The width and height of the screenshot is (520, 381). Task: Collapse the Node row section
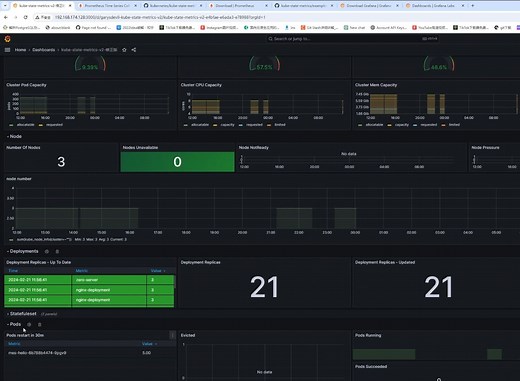coord(14,136)
